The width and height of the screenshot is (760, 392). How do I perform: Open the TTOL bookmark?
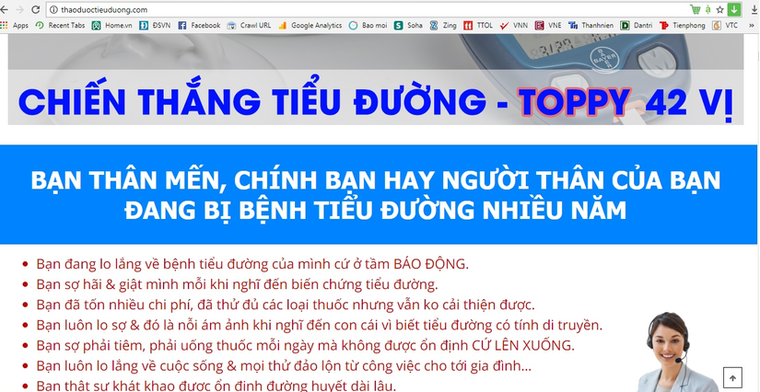coord(478,25)
